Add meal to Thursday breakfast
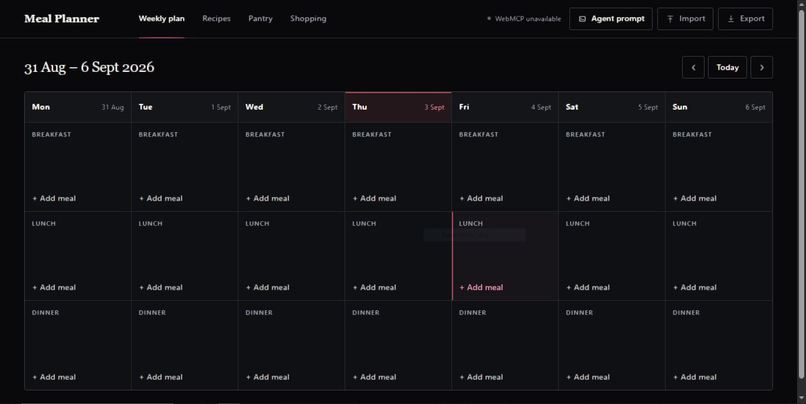Viewport: 806px width, 404px height. (x=375, y=198)
